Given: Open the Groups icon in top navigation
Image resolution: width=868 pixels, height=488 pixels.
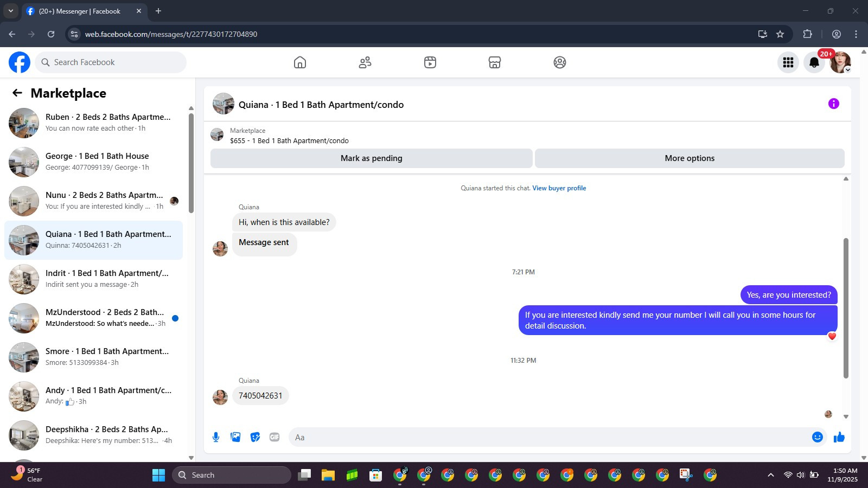Looking at the screenshot, I should [560, 62].
